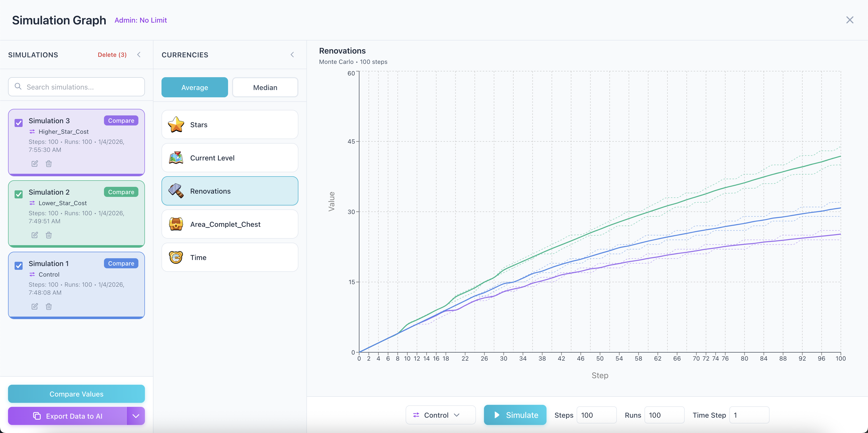The width and height of the screenshot is (868, 433).
Task: Click the Search simulations field
Action: tap(77, 87)
